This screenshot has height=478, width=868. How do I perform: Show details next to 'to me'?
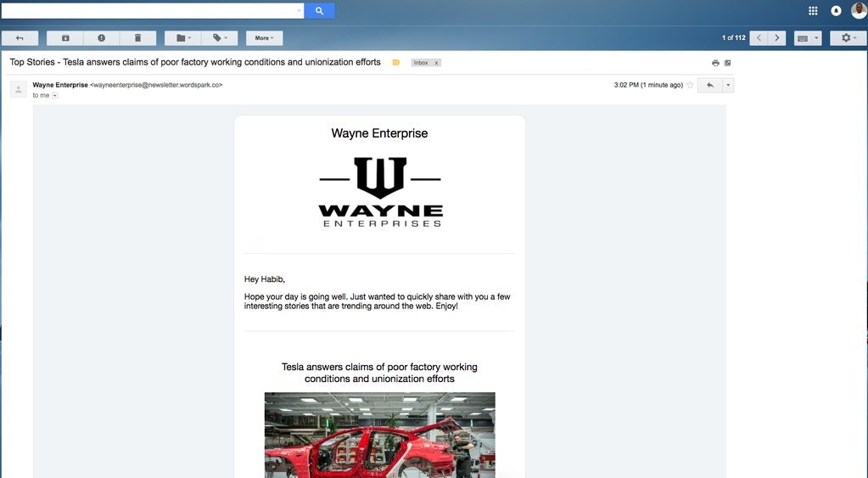55,95
